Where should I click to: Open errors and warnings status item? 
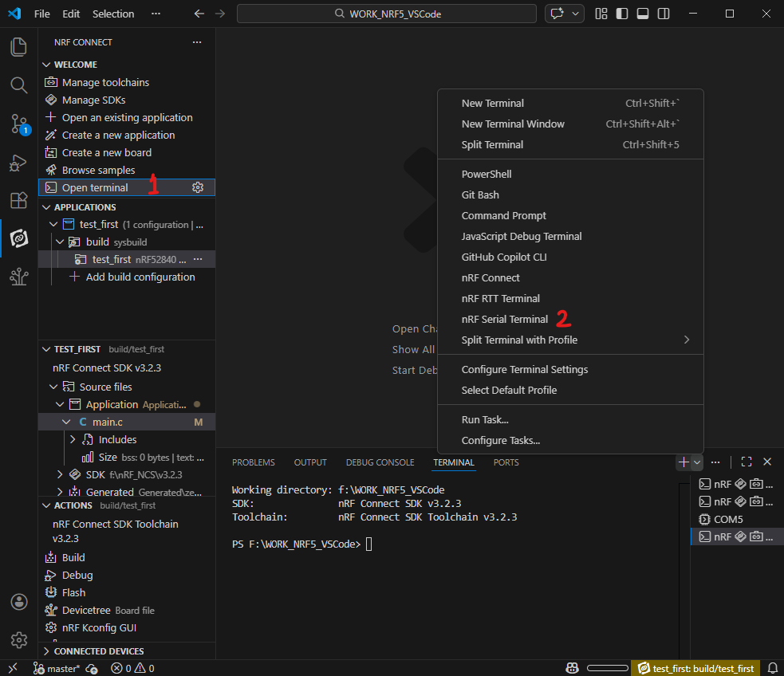click(132, 668)
